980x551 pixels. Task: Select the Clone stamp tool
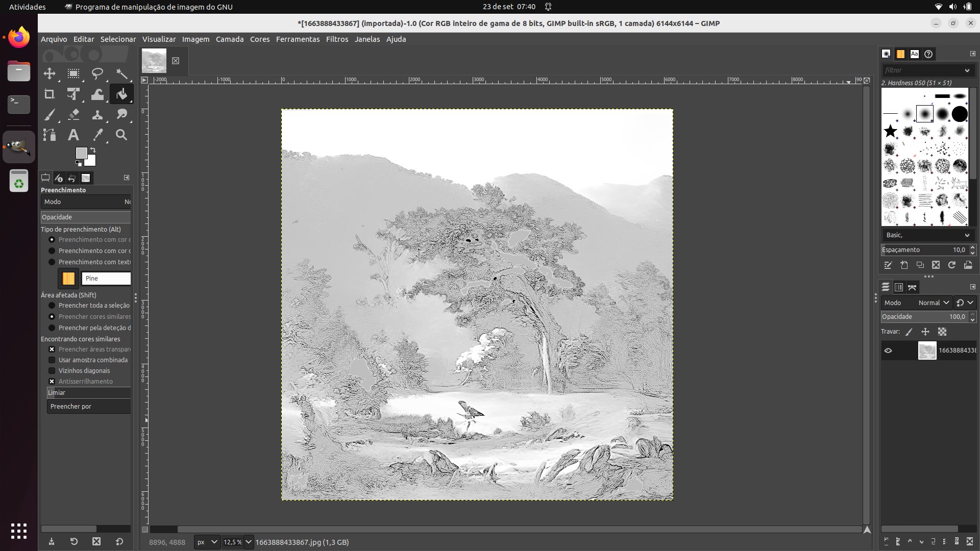(x=97, y=115)
